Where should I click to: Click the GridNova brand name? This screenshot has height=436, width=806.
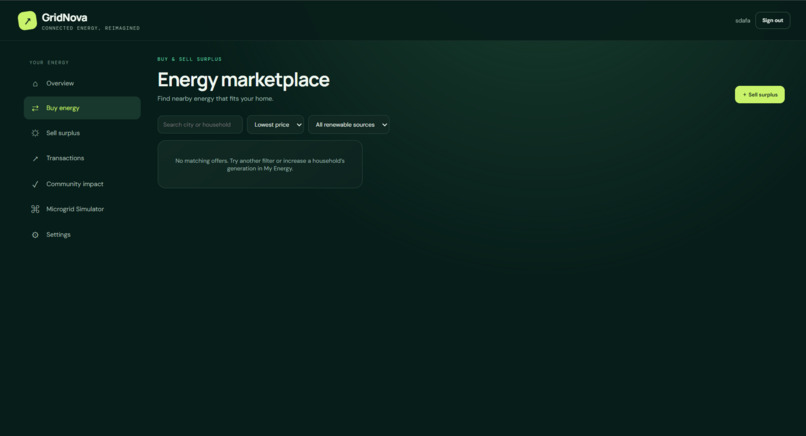tap(64, 17)
